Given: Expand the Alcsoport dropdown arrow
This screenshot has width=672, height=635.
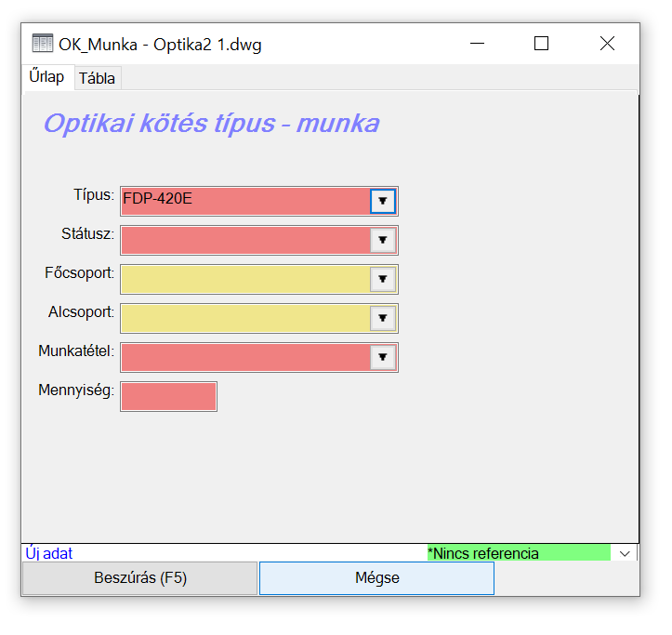Looking at the screenshot, I should [383, 318].
